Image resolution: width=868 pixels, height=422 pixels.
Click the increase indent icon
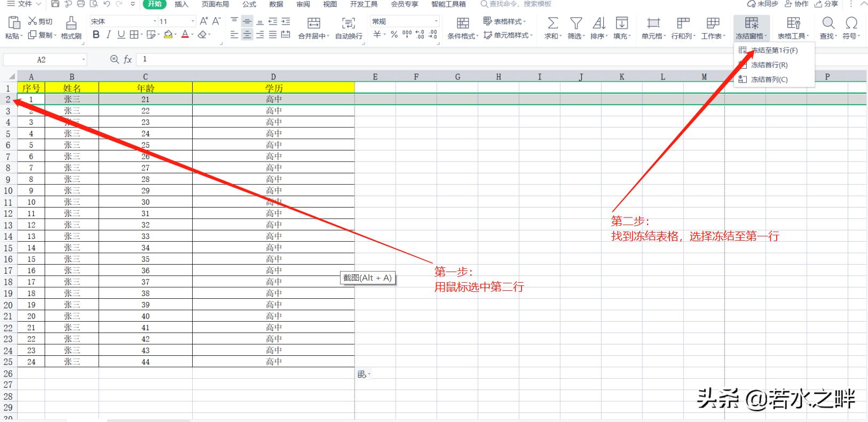[x=286, y=21]
